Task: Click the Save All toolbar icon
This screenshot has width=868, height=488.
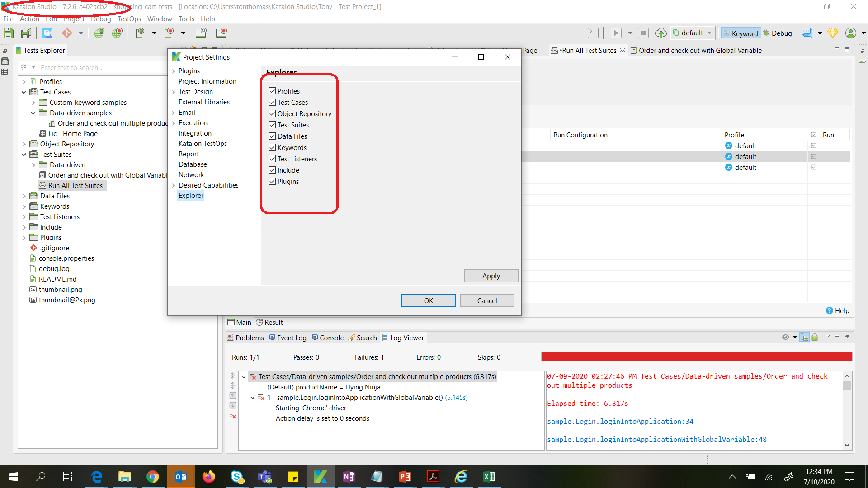Action: 26,33
